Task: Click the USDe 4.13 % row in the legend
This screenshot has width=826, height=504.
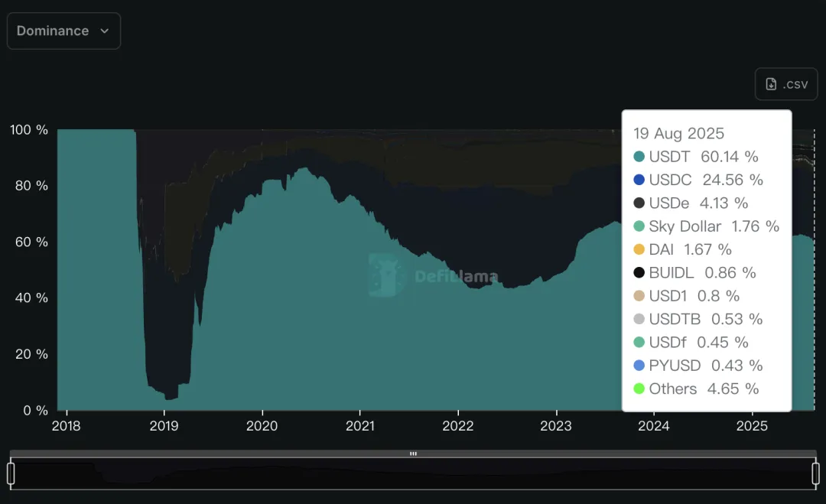Action: [x=698, y=203]
